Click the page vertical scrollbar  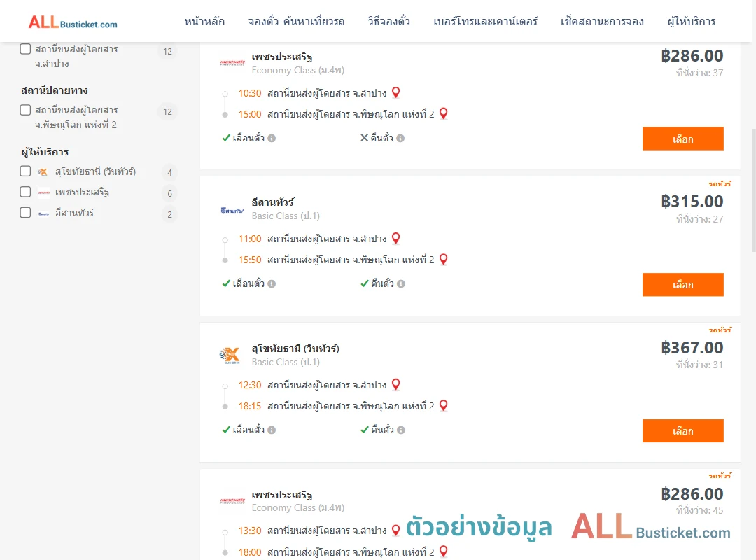click(x=754, y=190)
